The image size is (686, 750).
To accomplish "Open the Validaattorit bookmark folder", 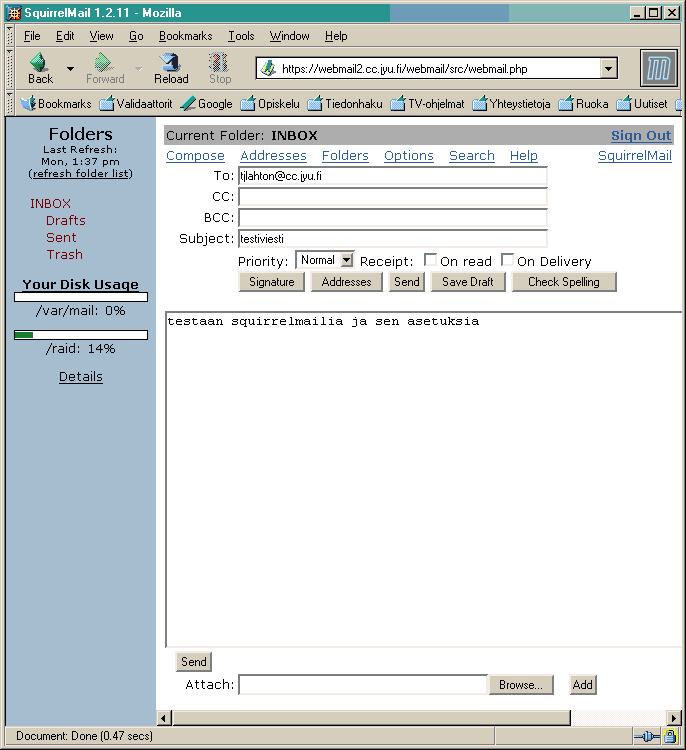I will [x=135, y=103].
